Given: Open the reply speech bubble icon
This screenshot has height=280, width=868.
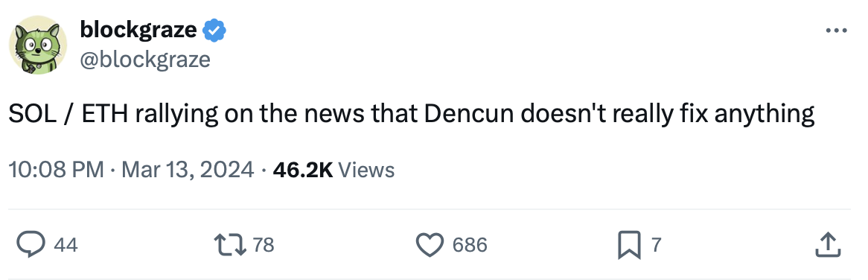Looking at the screenshot, I should click(31, 244).
